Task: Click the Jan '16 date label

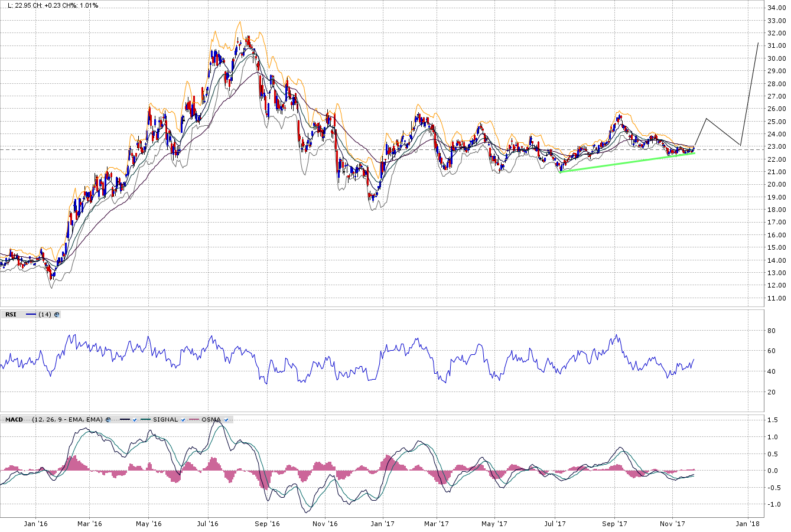Action: pyautogui.click(x=36, y=524)
